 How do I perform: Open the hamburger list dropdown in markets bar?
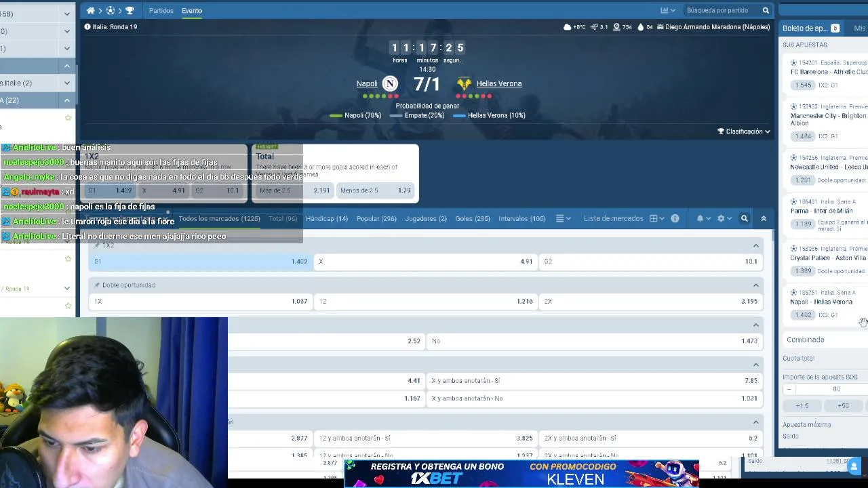[564, 219]
